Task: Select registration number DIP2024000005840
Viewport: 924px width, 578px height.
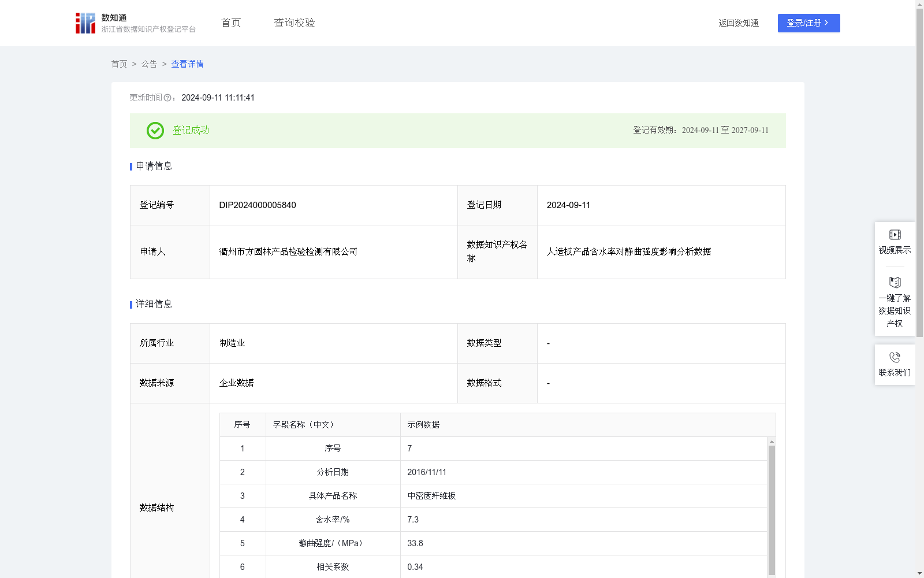Action: click(x=258, y=205)
